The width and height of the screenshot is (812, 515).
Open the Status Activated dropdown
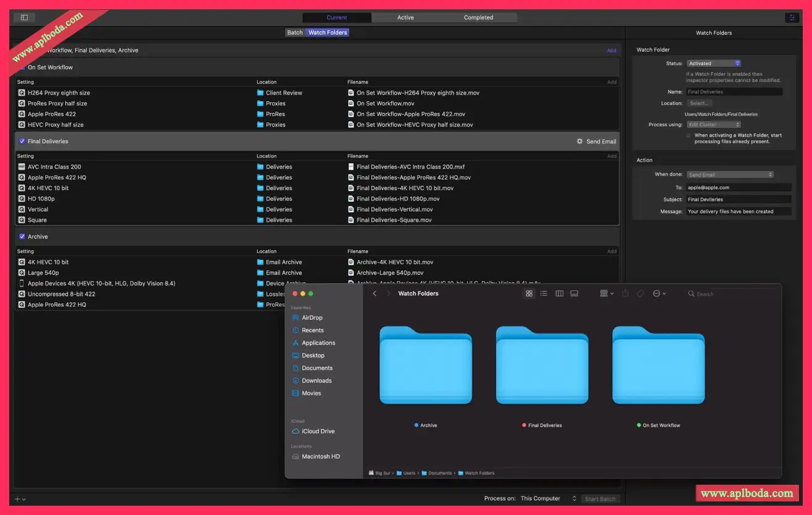tap(713, 64)
